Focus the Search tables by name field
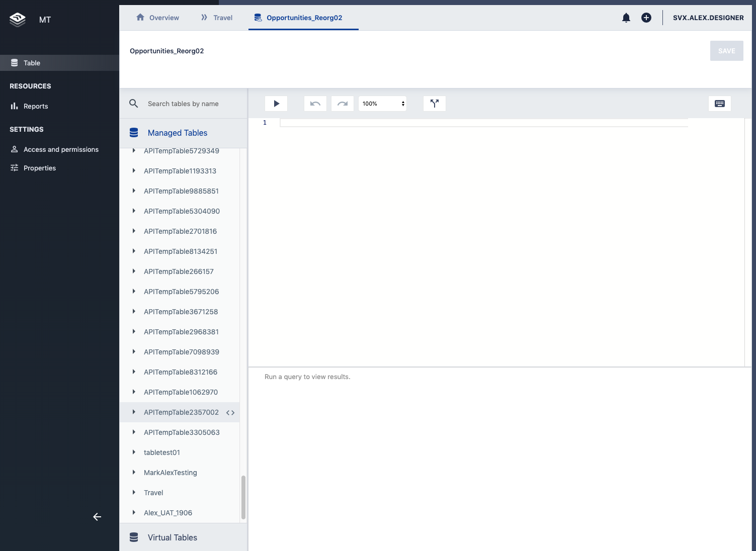Screen dimensions: 756x551 pos(191,104)
